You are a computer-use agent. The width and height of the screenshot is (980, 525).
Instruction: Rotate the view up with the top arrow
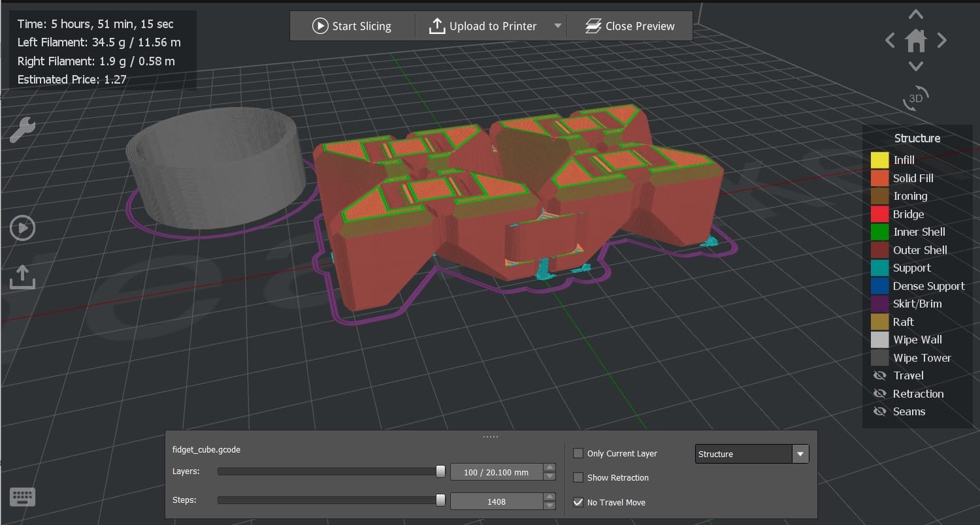pyautogui.click(x=916, y=14)
